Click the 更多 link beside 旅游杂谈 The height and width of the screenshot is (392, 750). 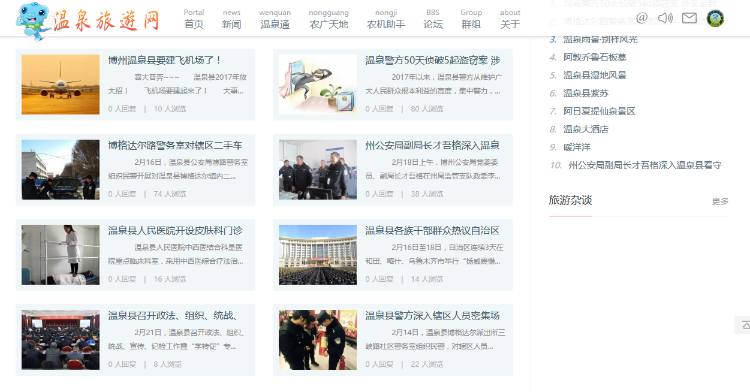tap(720, 201)
